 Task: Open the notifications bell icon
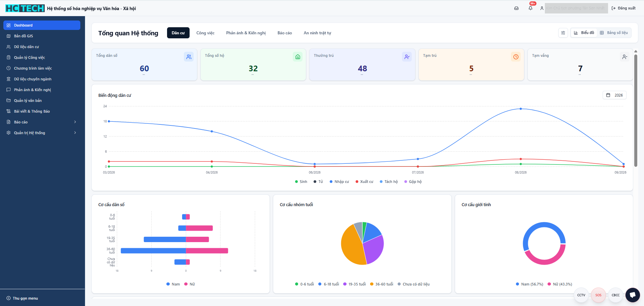point(530,8)
